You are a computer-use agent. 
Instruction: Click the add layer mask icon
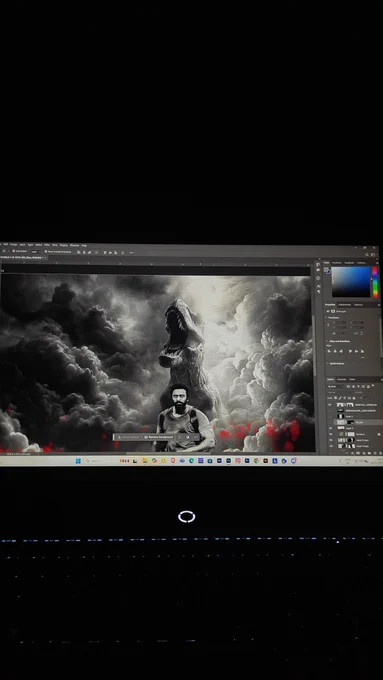[x=358, y=453]
